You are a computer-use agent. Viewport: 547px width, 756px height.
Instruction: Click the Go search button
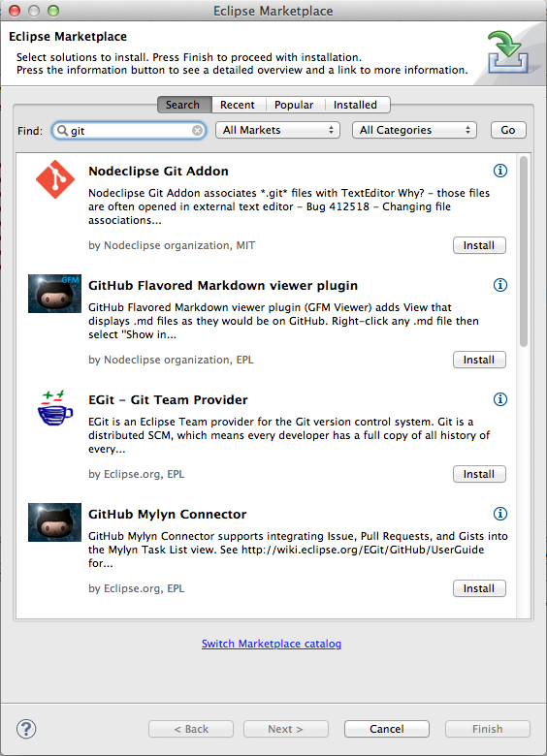[508, 130]
